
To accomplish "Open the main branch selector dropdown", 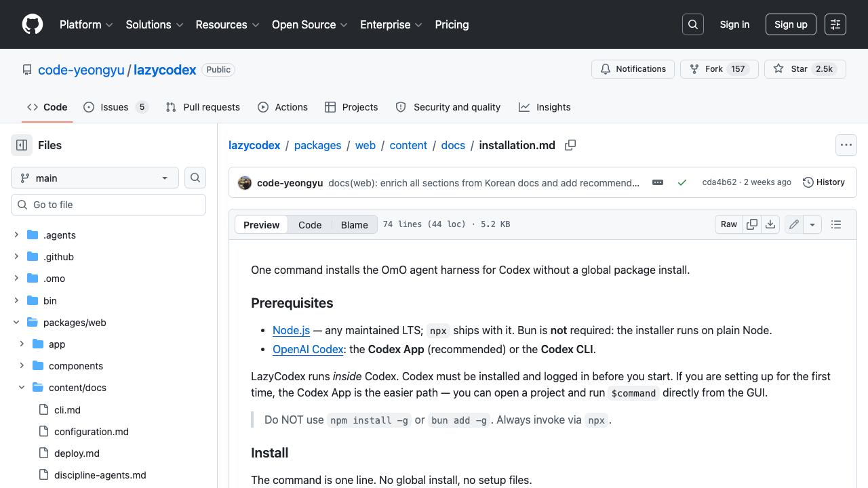I will click(95, 178).
